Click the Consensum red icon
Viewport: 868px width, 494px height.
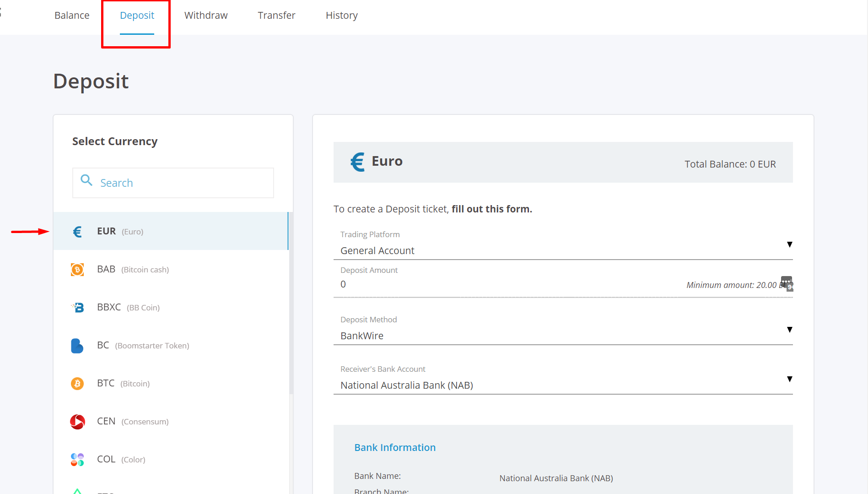[x=77, y=422]
